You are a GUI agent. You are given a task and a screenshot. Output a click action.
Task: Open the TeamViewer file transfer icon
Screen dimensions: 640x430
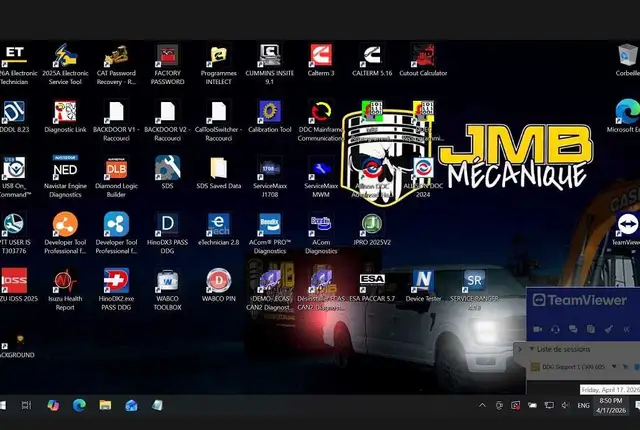(x=591, y=329)
